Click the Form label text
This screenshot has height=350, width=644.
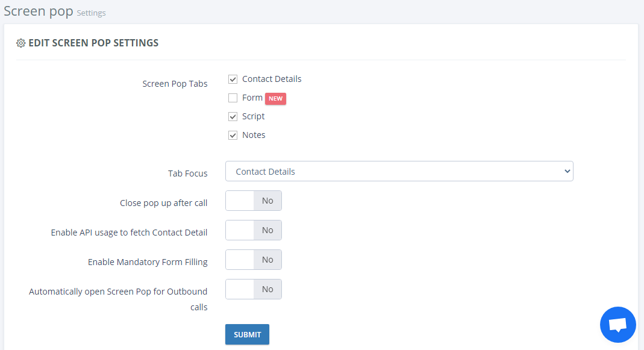pos(252,98)
